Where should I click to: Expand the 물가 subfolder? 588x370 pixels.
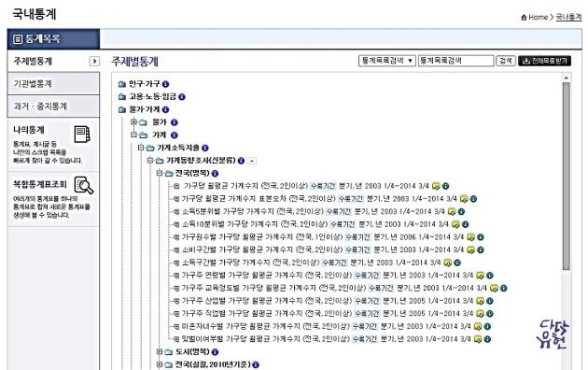pyautogui.click(x=133, y=122)
